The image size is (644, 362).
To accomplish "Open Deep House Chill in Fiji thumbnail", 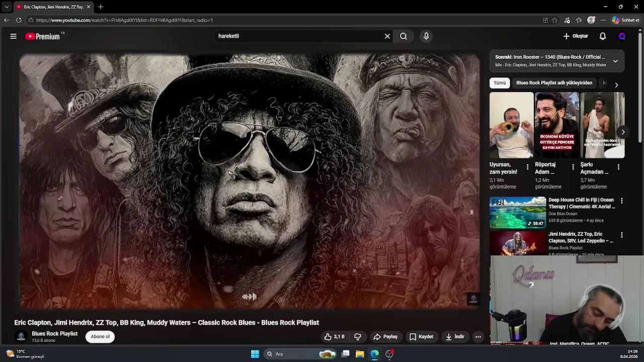I will [518, 213].
